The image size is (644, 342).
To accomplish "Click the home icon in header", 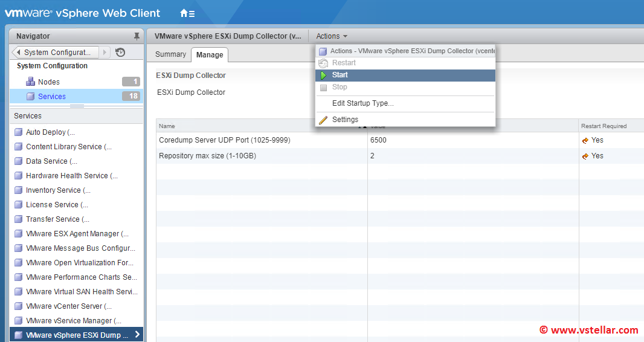I will pos(187,13).
